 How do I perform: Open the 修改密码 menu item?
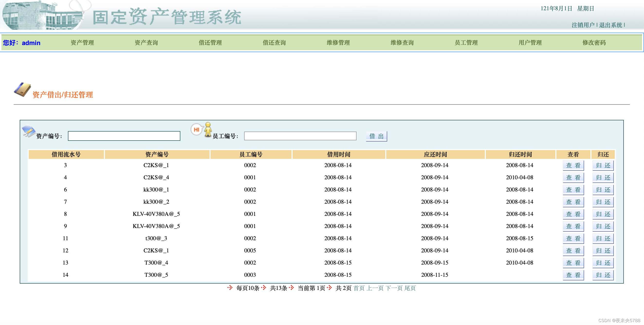594,43
